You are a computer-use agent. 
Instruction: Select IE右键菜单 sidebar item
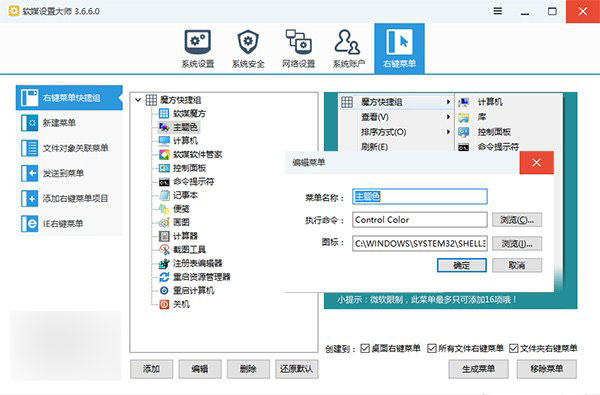pyautogui.click(x=69, y=223)
